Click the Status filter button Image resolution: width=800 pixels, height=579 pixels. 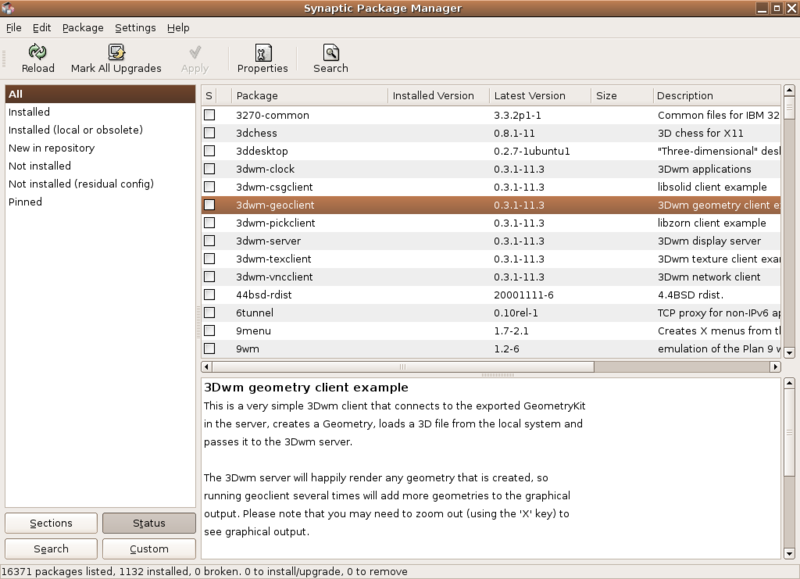pyautogui.click(x=149, y=523)
